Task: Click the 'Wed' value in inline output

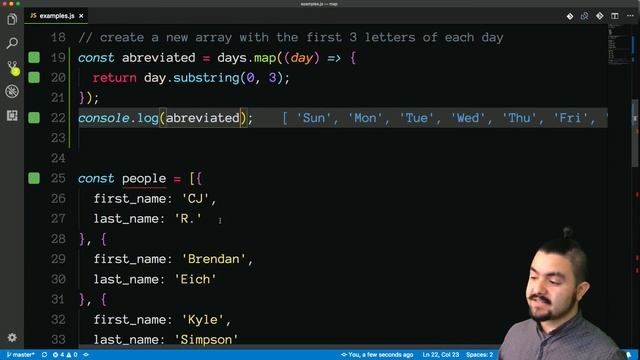Action: pos(468,118)
